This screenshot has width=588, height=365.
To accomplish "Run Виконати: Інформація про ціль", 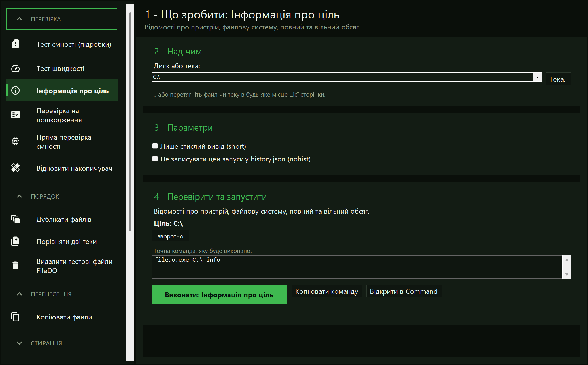I will 219,294.
